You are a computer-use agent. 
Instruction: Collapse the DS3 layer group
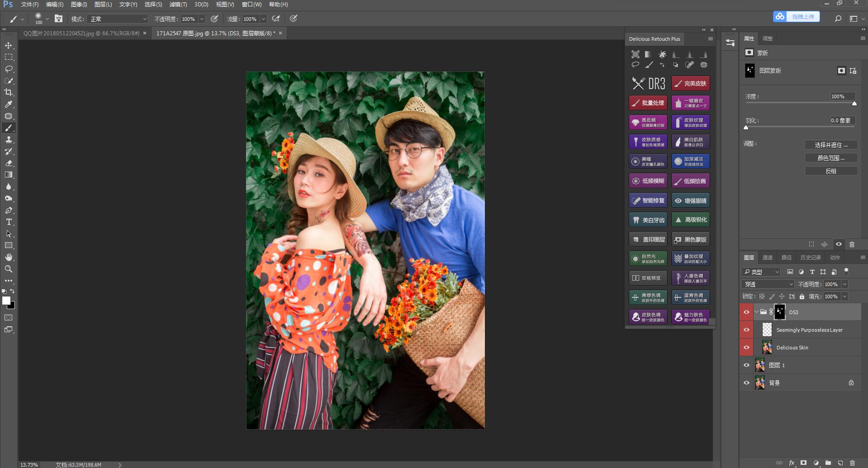coord(756,312)
